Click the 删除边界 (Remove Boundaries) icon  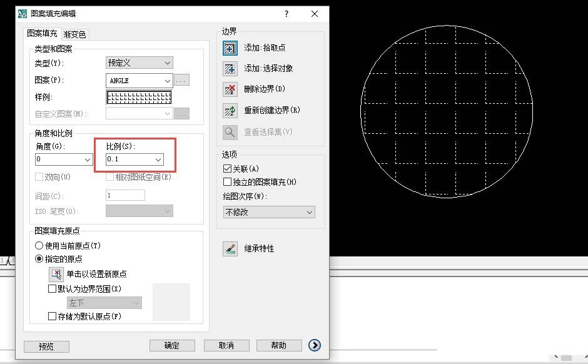click(x=230, y=89)
